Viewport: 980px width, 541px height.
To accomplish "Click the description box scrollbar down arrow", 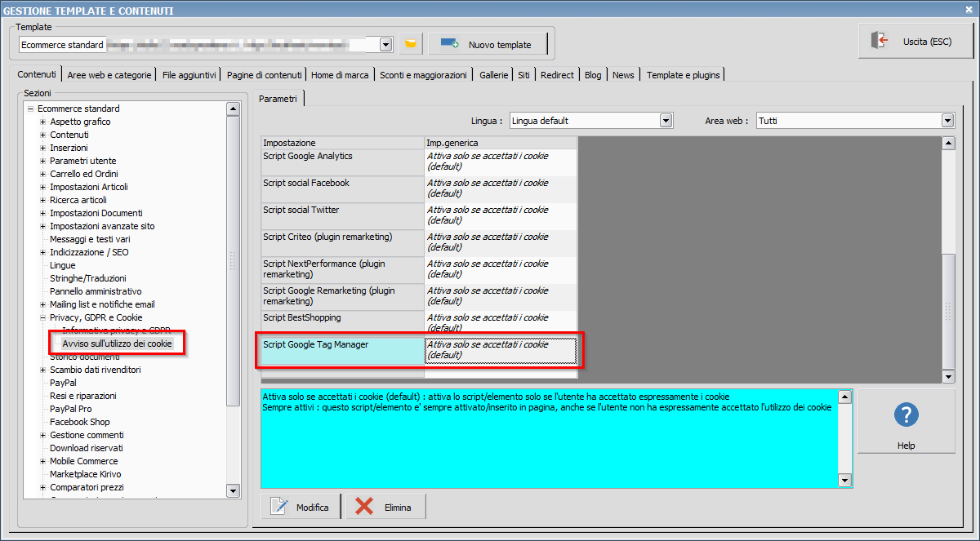I will 845,481.
